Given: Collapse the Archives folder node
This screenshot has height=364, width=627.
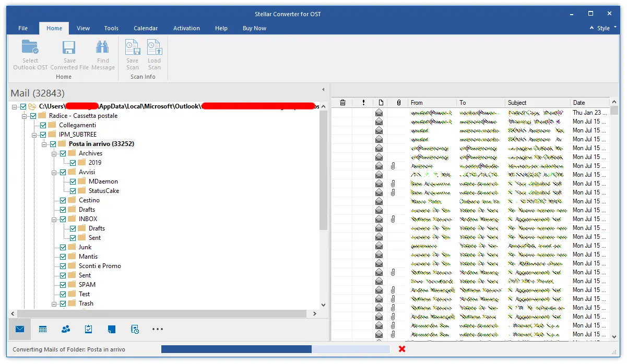Looking at the screenshot, I should 54,153.
